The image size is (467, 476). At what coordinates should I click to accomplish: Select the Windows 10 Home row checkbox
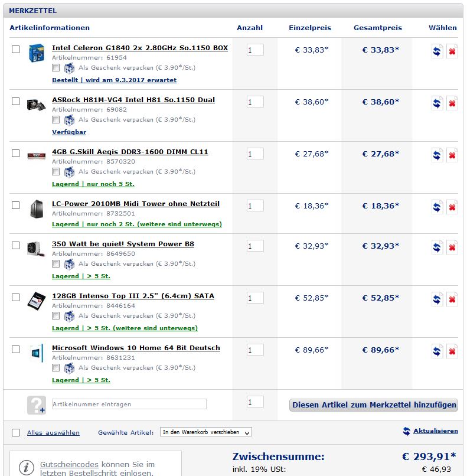pos(15,350)
